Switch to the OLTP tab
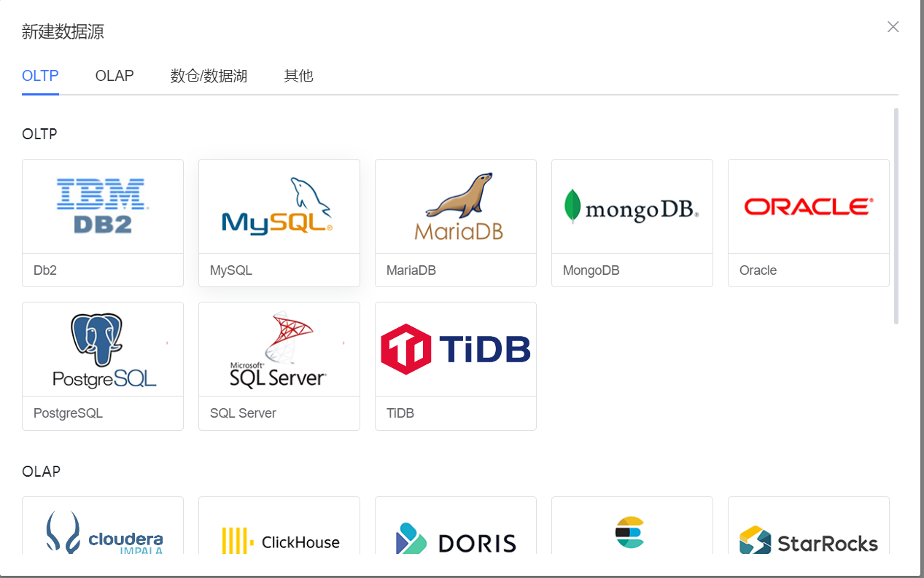 pyautogui.click(x=40, y=76)
